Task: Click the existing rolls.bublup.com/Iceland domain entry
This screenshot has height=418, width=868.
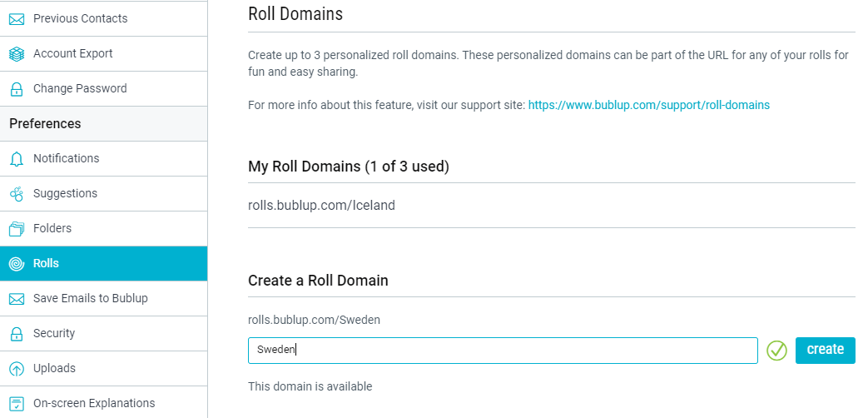Action: coord(321,206)
